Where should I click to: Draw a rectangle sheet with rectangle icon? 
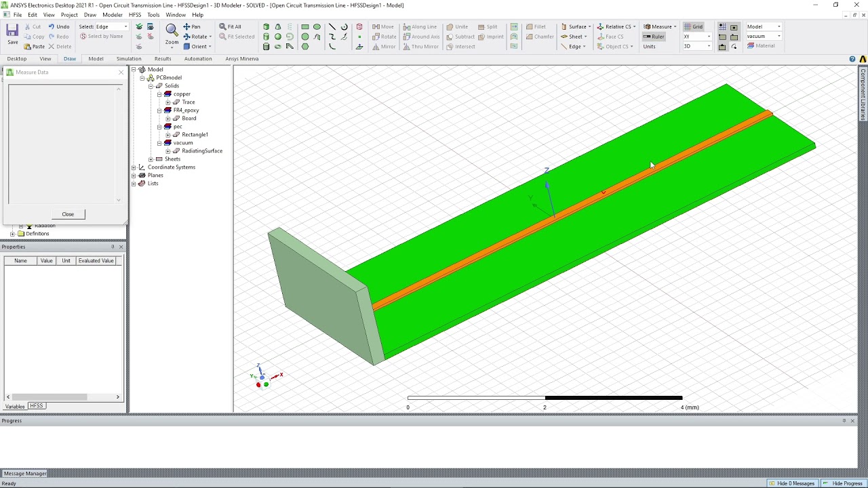(x=305, y=26)
